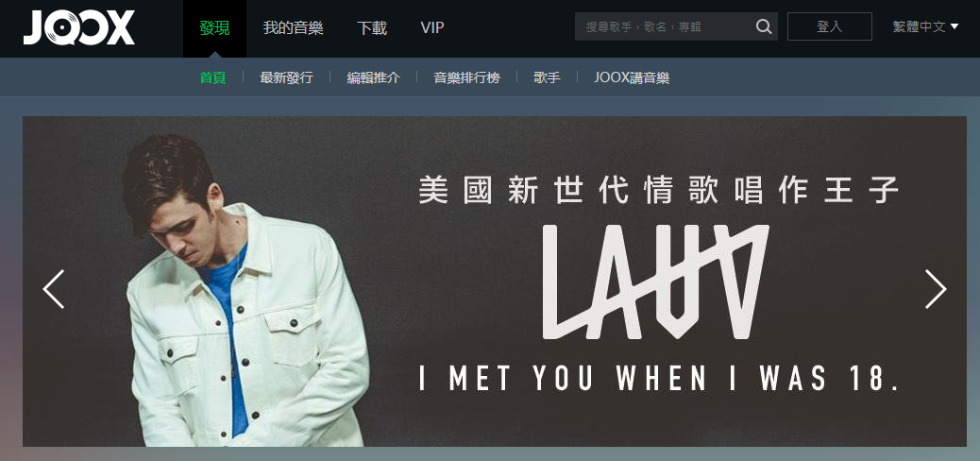The image size is (980, 461).
Task: Select 首頁 in the sub navigation
Action: (212, 77)
